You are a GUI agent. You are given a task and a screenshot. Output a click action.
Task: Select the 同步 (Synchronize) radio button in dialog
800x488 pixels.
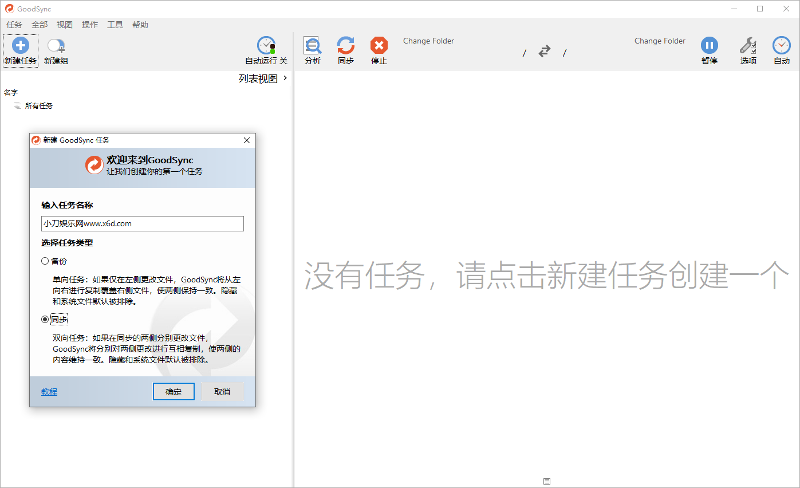tap(45, 320)
